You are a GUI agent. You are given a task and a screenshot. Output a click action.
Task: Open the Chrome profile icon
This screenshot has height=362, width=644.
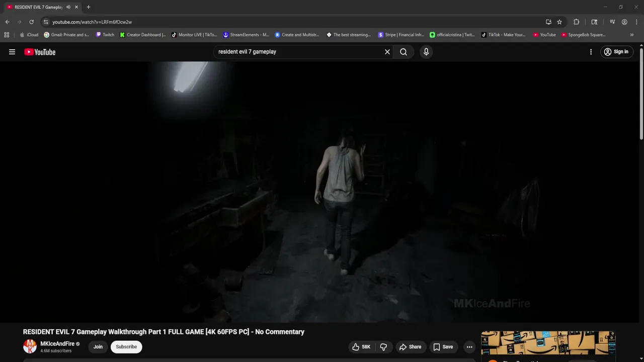(624, 22)
